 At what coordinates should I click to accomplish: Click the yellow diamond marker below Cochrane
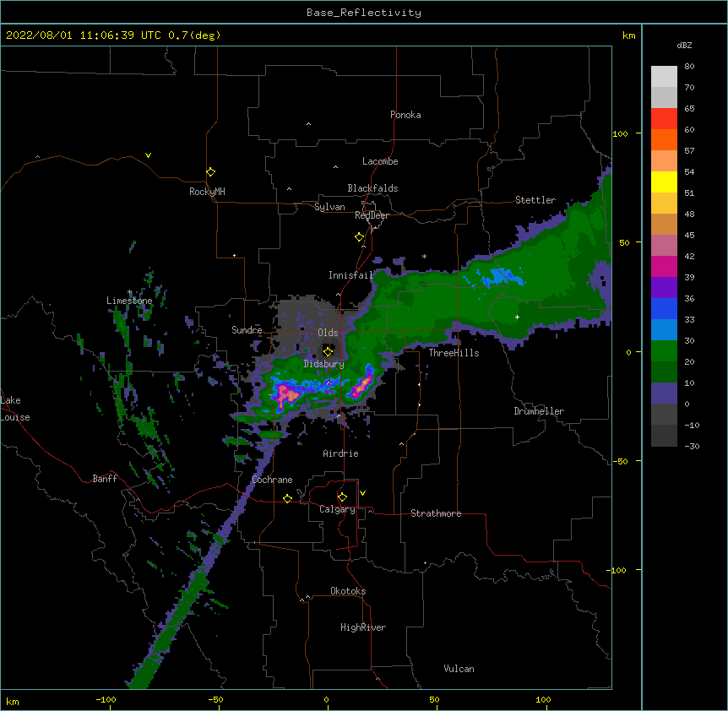pyautogui.click(x=287, y=498)
